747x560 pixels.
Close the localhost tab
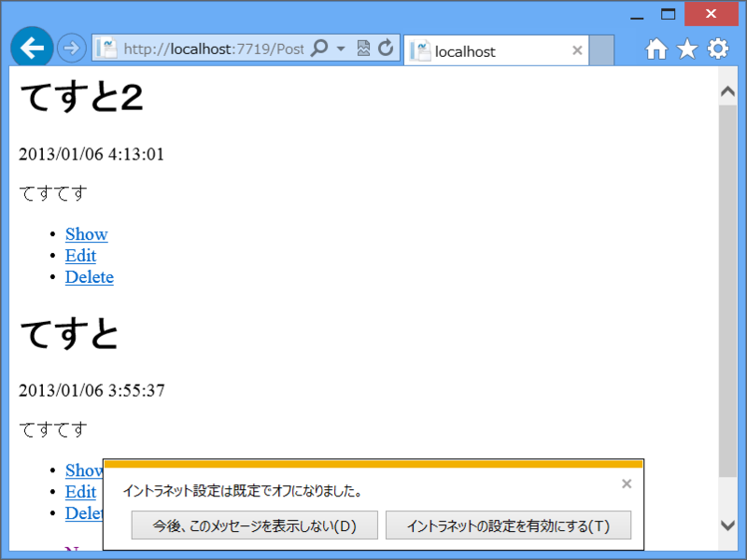577,50
